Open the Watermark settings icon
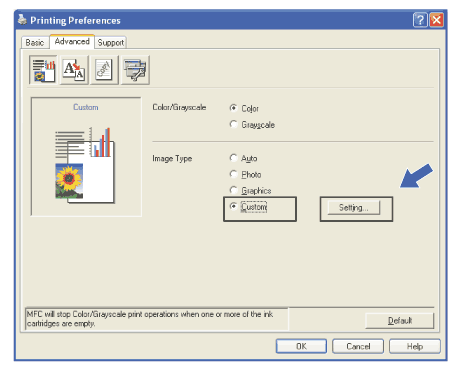472x389 pixels. tap(104, 70)
